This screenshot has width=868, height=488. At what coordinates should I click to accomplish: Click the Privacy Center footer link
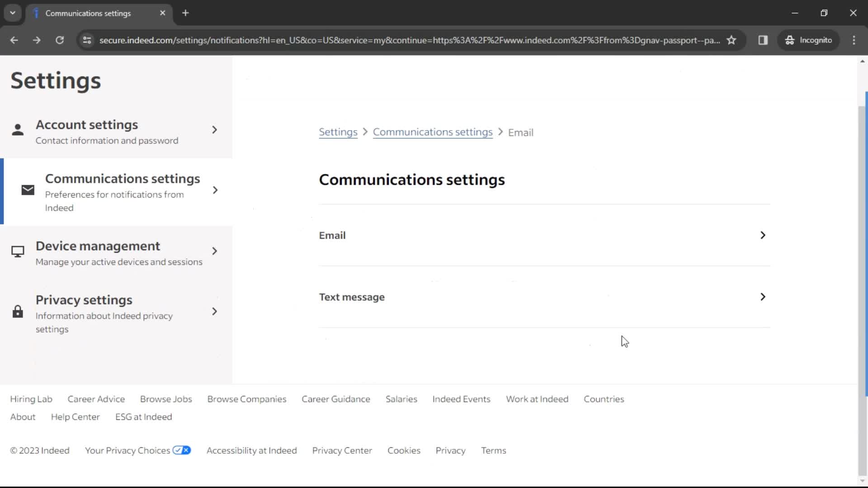click(x=342, y=450)
